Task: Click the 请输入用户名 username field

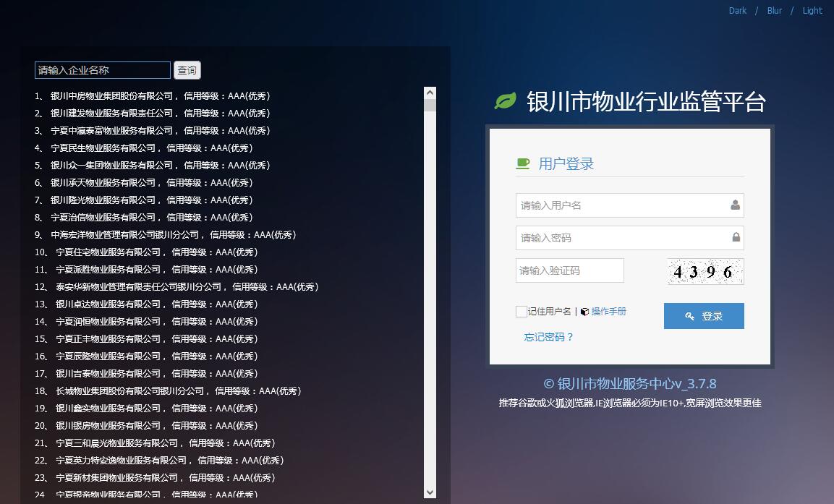Action: 622,205
